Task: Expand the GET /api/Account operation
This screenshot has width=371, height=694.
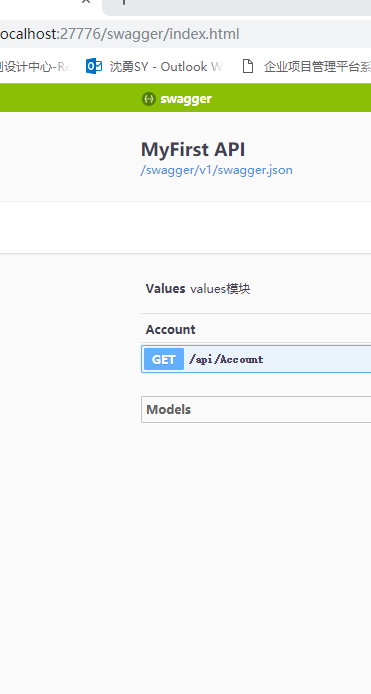Action: tap(256, 359)
